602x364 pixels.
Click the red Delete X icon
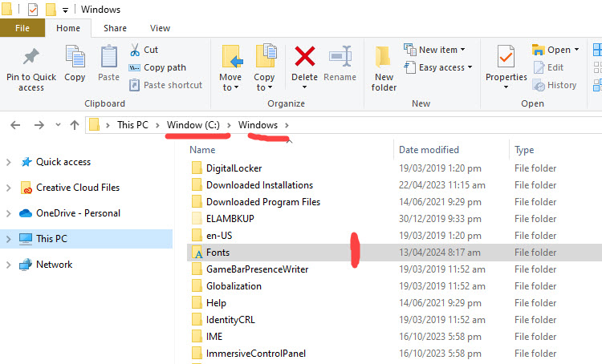point(305,56)
